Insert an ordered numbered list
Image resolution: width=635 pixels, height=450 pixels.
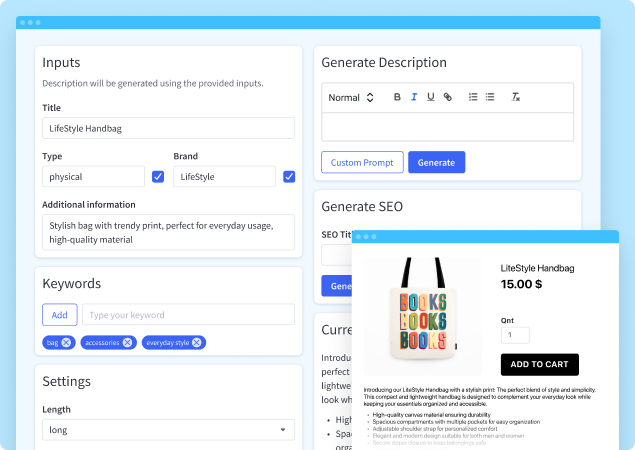click(x=473, y=97)
